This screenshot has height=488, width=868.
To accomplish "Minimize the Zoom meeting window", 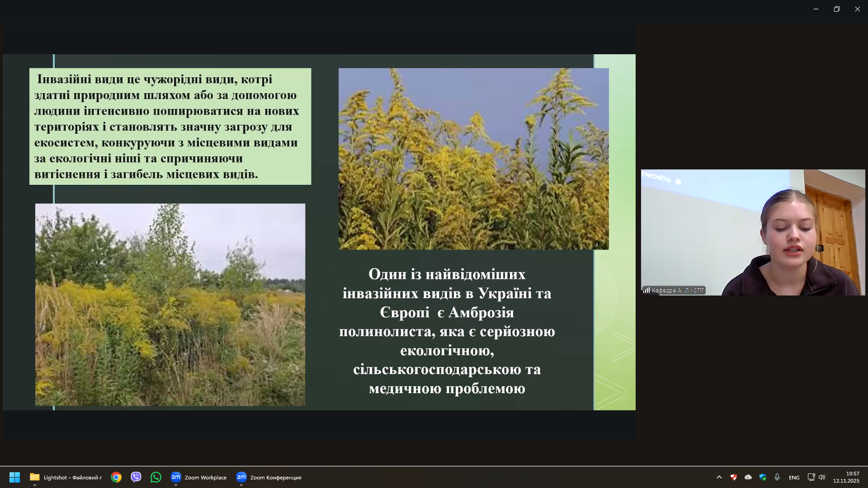I will coord(816,9).
